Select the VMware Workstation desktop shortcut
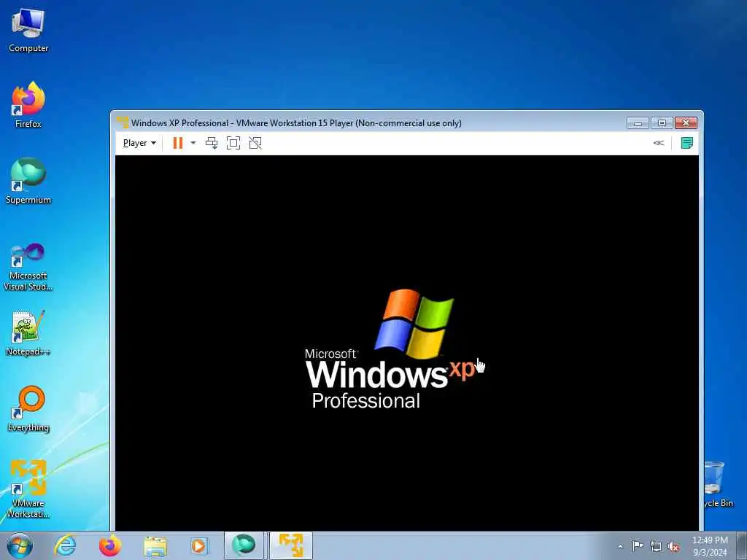This screenshot has width=747, height=560. [28, 488]
